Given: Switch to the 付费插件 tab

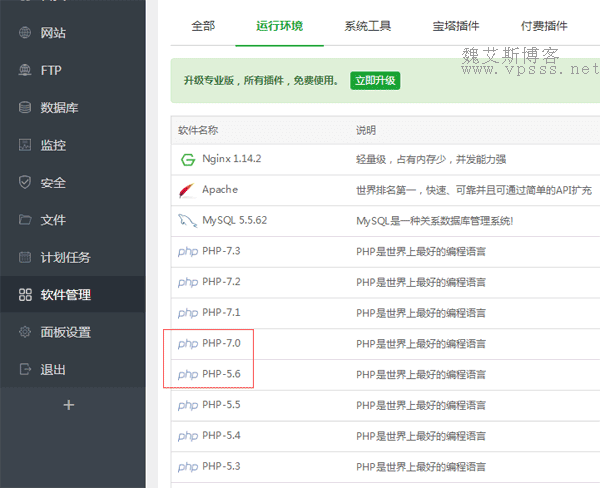Looking at the screenshot, I should point(544,26).
